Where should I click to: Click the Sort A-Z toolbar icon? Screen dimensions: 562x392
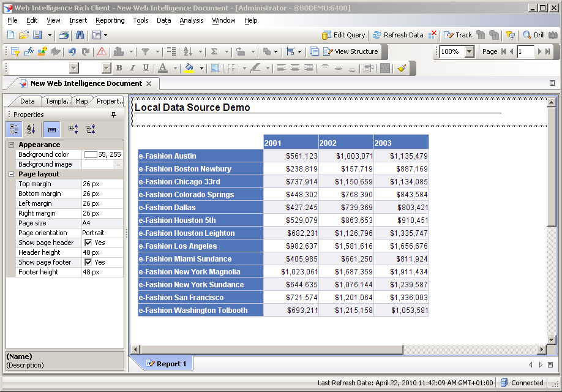(188, 51)
